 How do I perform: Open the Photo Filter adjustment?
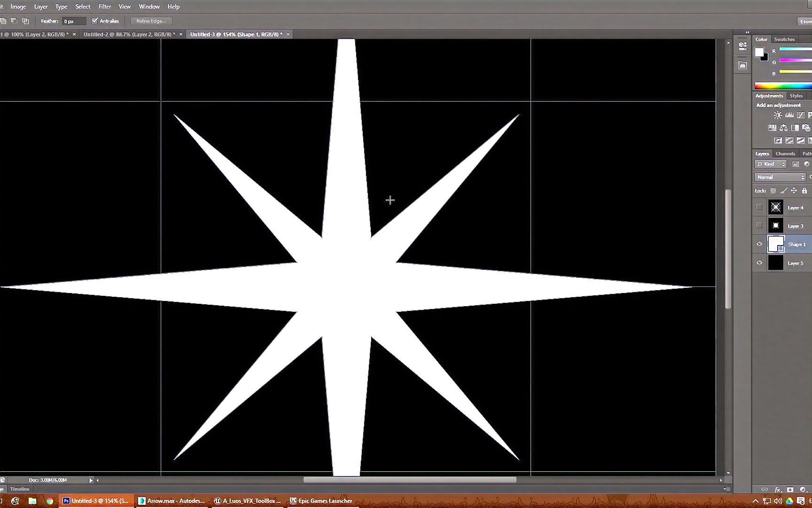806,127
